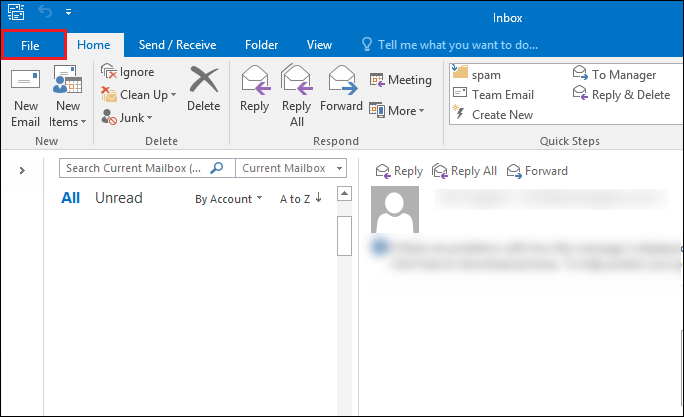Open the New Items dropdown
The image size is (684, 417).
tap(68, 97)
